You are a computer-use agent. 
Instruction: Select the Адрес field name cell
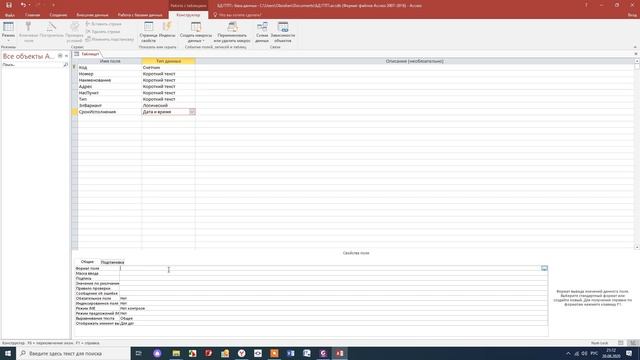coord(109,87)
